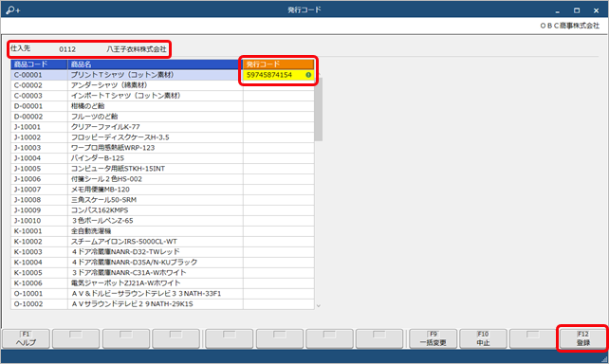The image size is (609, 364).
Task: Select the コンパス162KMPS row
Action: 162,210
